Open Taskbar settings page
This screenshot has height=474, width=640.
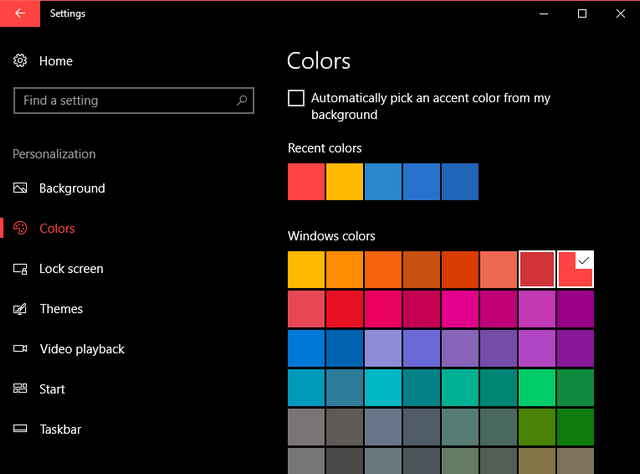pyautogui.click(x=60, y=429)
